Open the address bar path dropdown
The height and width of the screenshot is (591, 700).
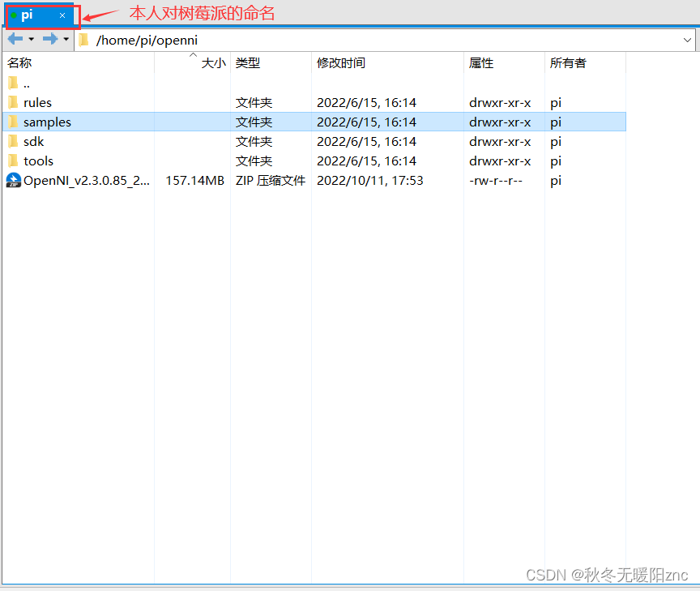688,40
